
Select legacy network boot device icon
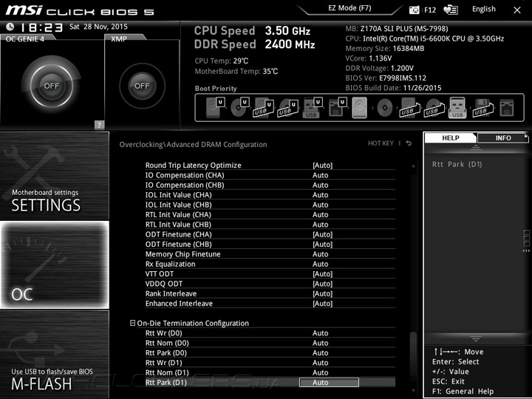[507, 108]
